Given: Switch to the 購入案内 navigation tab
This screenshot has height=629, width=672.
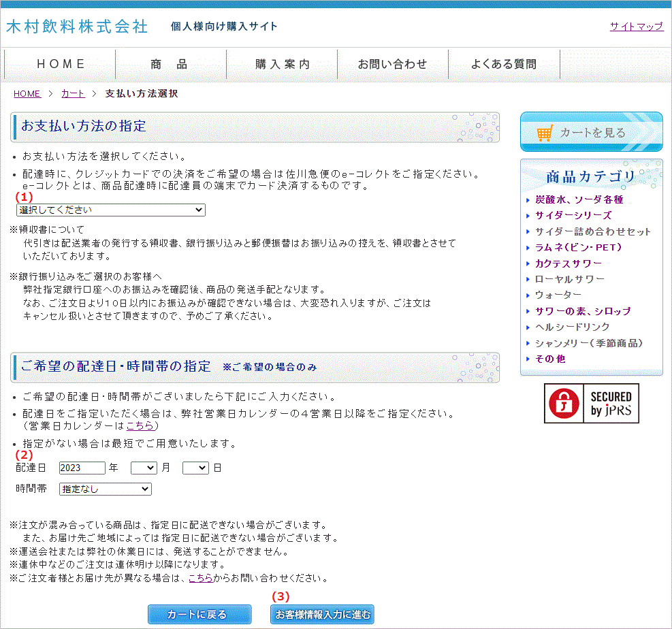Looking at the screenshot, I should pyautogui.click(x=281, y=63).
